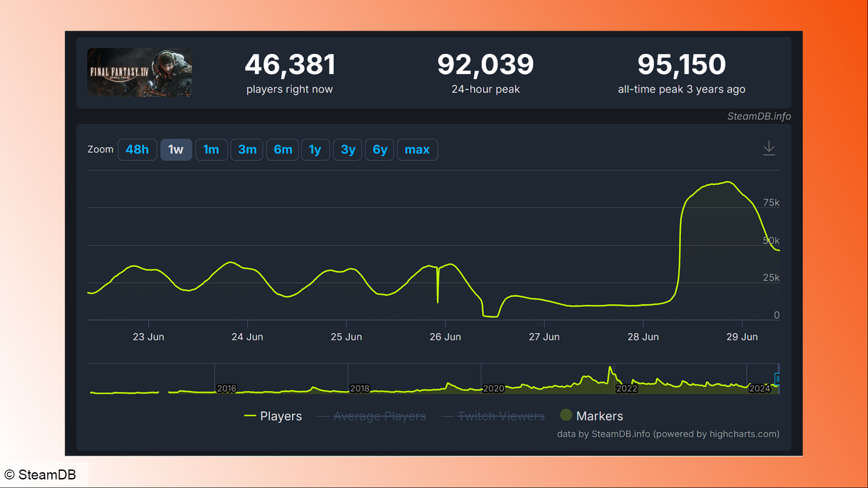
Task: Click the 2016 label in the navigator
Action: click(226, 388)
